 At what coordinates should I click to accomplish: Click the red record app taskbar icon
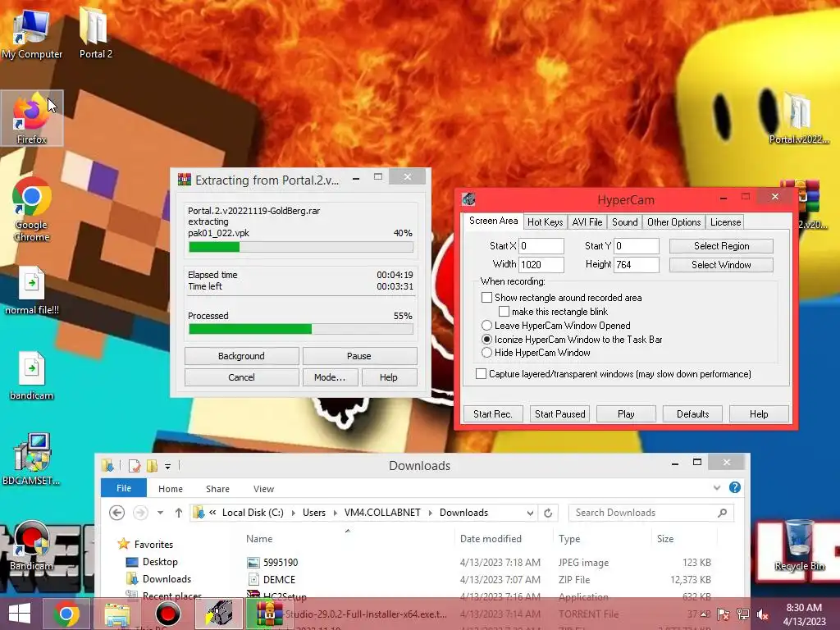point(167,614)
